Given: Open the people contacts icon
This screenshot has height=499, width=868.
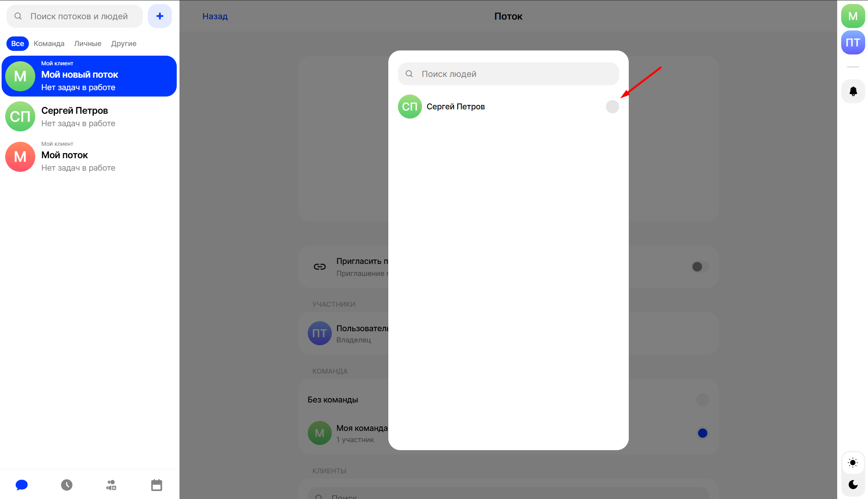Looking at the screenshot, I should [111, 485].
